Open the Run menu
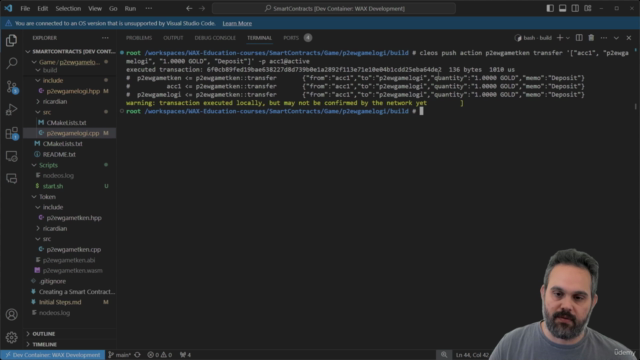This screenshot has height=360, width=640. coord(130,8)
